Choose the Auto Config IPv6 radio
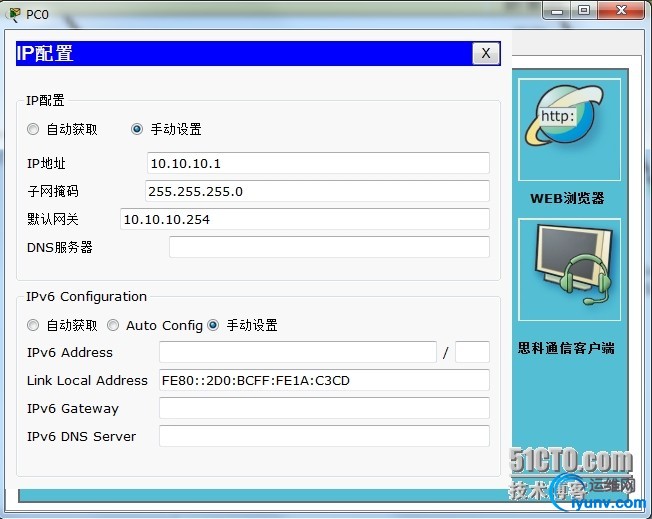The image size is (652, 519). click(113, 325)
